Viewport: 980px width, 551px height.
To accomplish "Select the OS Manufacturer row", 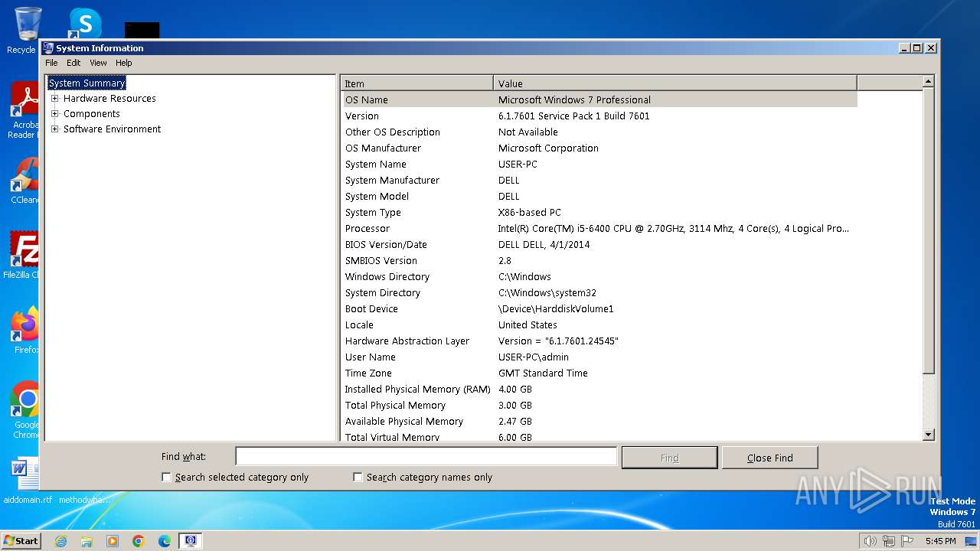I will click(x=599, y=148).
